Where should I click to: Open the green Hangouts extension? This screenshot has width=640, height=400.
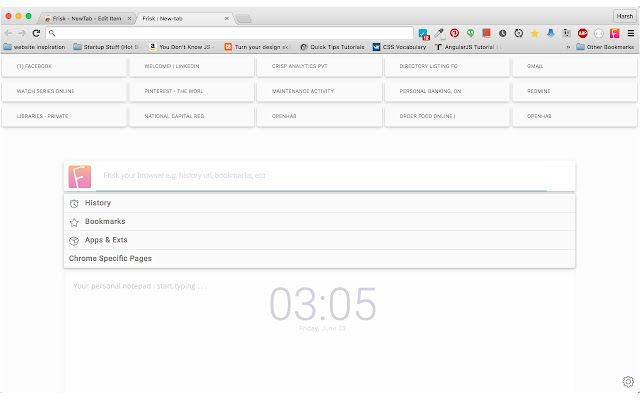click(470, 33)
